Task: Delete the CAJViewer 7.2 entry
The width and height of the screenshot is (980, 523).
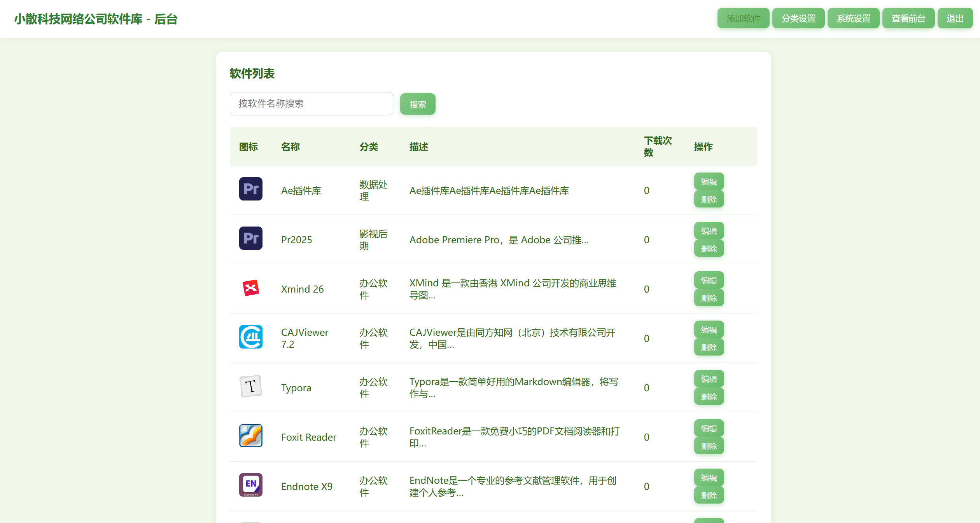Action: (709, 347)
